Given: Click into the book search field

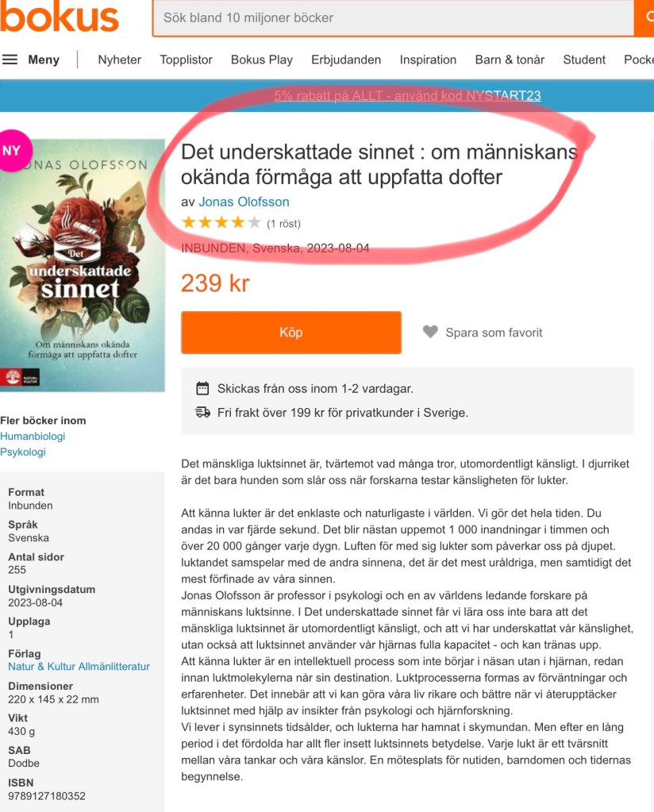Looking at the screenshot, I should tap(394, 17).
